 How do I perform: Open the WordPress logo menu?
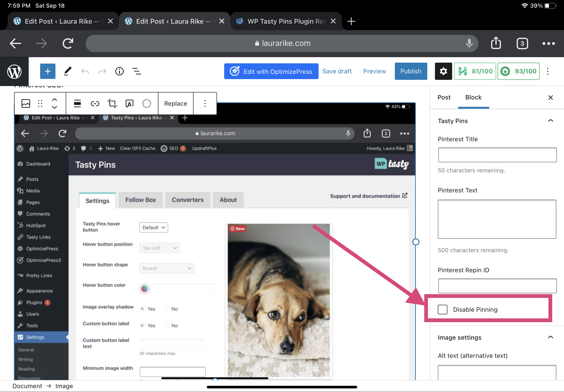pyautogui.click(x=14, y=71)
